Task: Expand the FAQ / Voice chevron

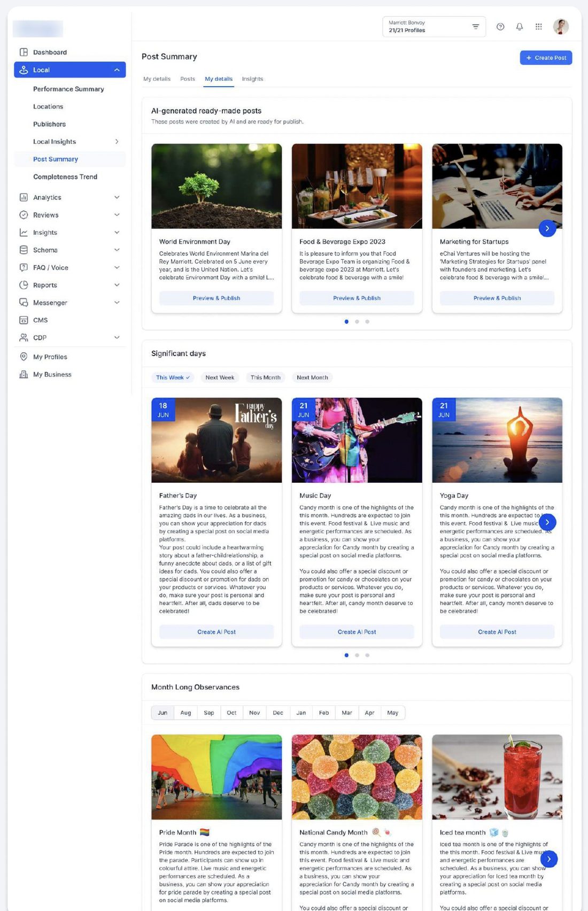Action: click(x=117, y=267)
